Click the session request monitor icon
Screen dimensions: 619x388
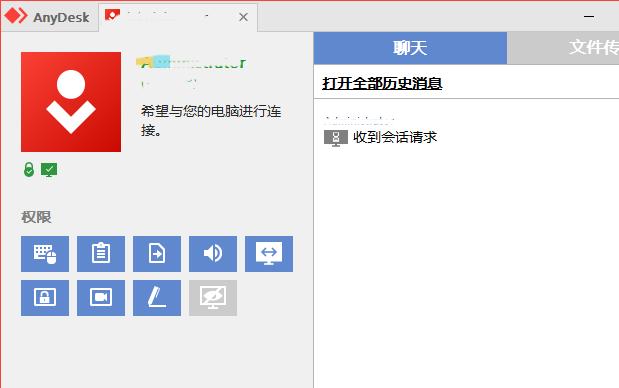[x=336, y=138]
